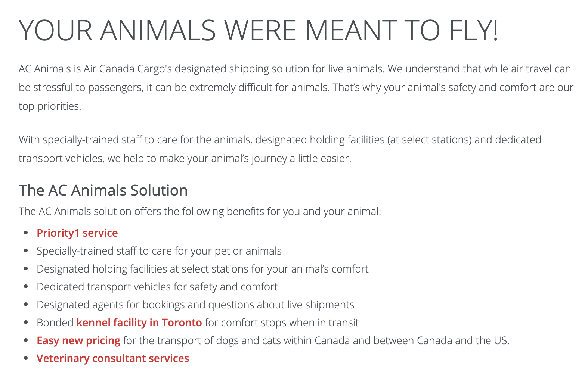Click the word 'Bonded' before kennel link
The height and width of the screenshot is (383, 588).
click(55, 323)
